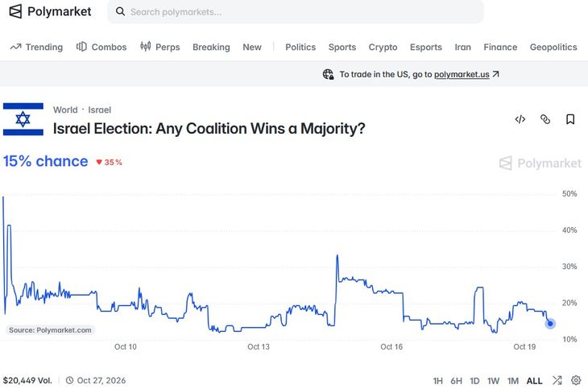Image resolution: width=588 pixels, height=389 pixels.
Task: Open the embed code icon
Action: pos(520,119)
